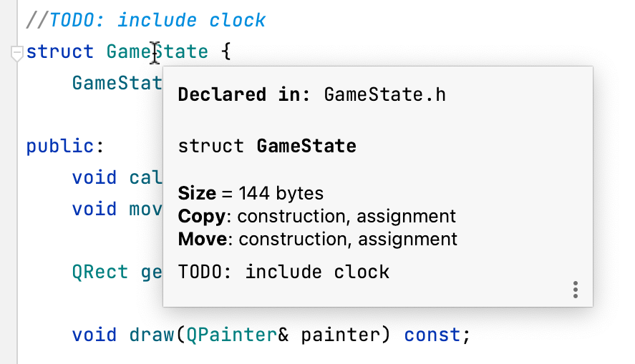Click the painter parameter name
The height and width of the screenshot is (364, 635).
[x=346, y=335]
